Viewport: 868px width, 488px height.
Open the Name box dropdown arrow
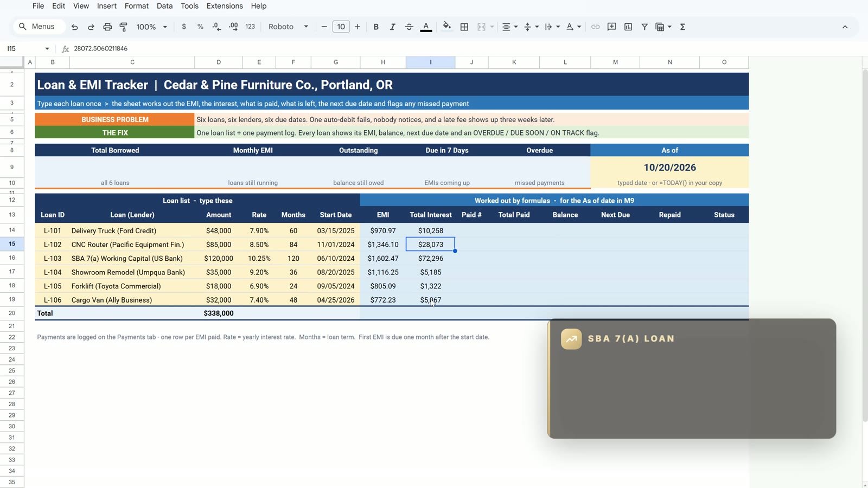[47, 49]
